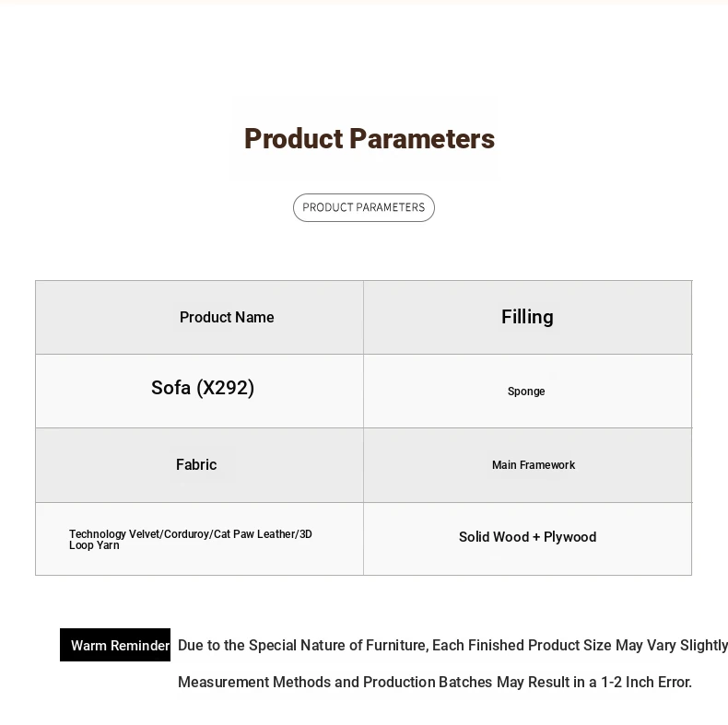Viewport: 728px width, 725px height.
Task: Click the Product Name header cell
Action: coord(227,317)
